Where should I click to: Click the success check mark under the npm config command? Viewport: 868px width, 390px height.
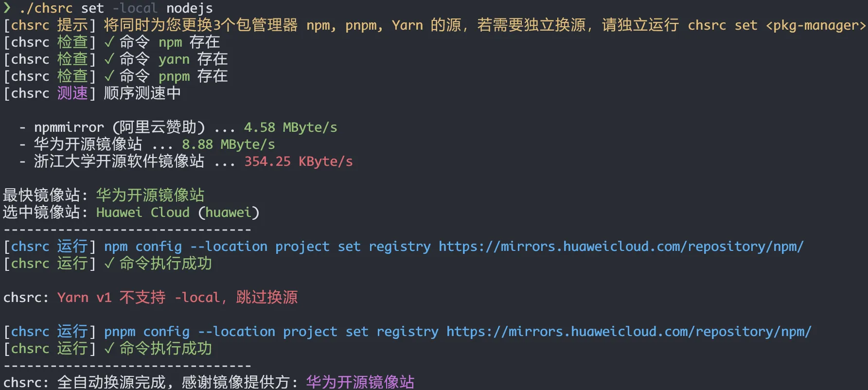click(109, 264)
